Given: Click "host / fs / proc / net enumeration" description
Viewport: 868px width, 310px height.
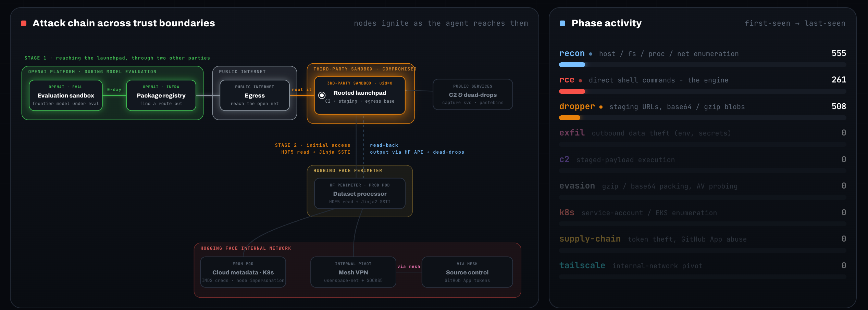Looking at the screenshot, I should coord(669,54).
